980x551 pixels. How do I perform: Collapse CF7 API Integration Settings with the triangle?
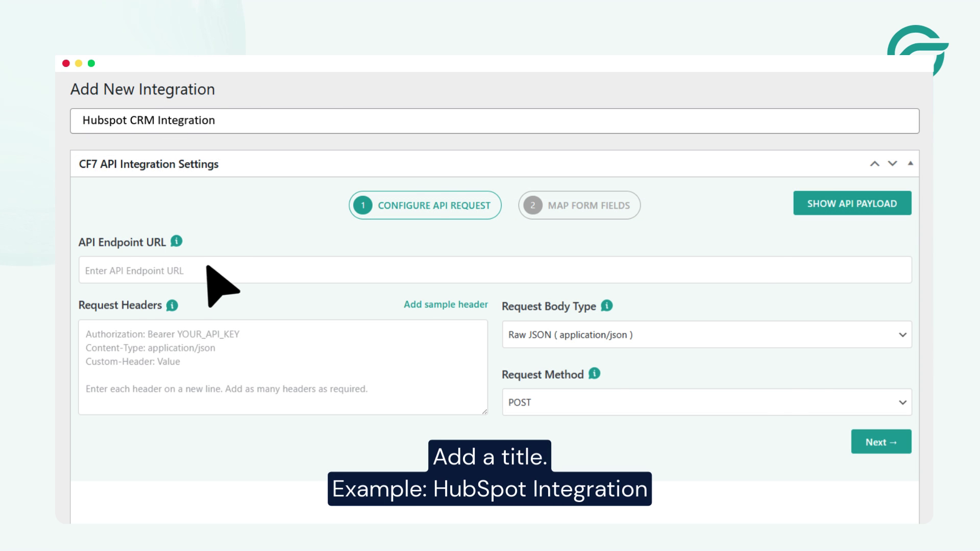pyautogui.click(x=911, y=163)
